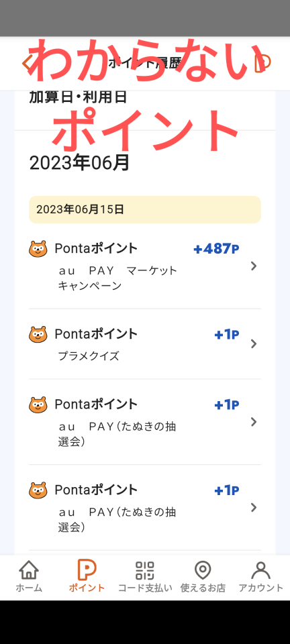Select the ポイント tab P icon
This screenshot has height=644, width=290.
pyautogui.click(x=87, y=570)
